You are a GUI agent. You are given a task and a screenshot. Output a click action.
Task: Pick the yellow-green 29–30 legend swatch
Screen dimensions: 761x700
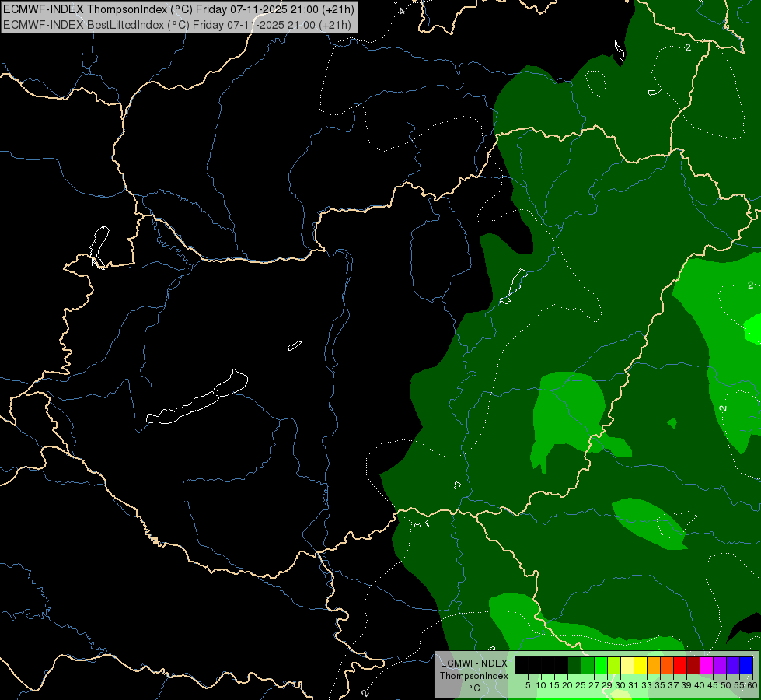614,665
